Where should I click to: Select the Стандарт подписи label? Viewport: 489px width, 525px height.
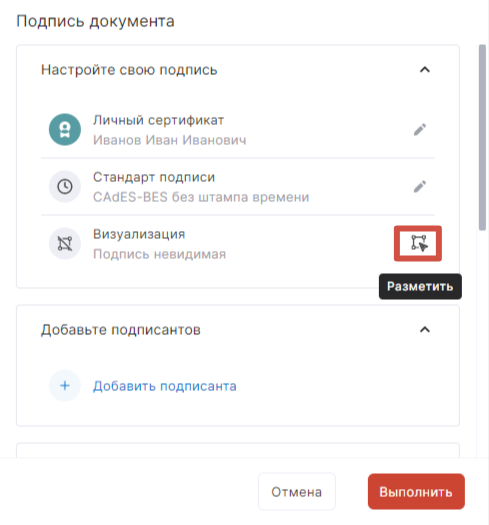[154, 177]
